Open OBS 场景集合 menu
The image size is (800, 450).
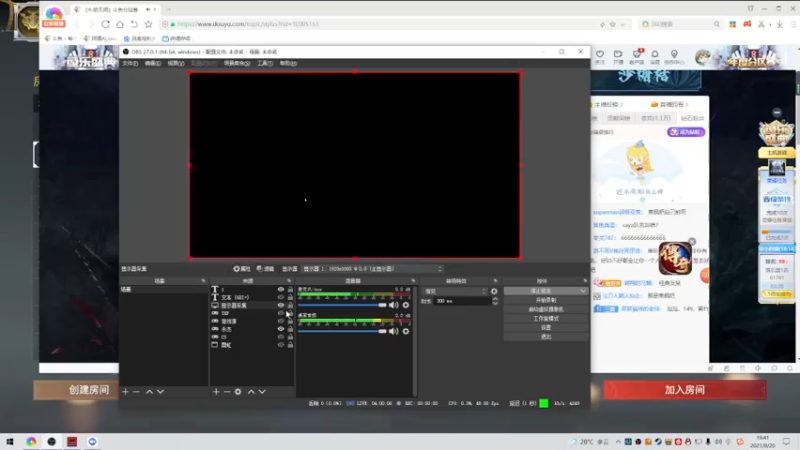pyautogui.click(x=237, y=63)
